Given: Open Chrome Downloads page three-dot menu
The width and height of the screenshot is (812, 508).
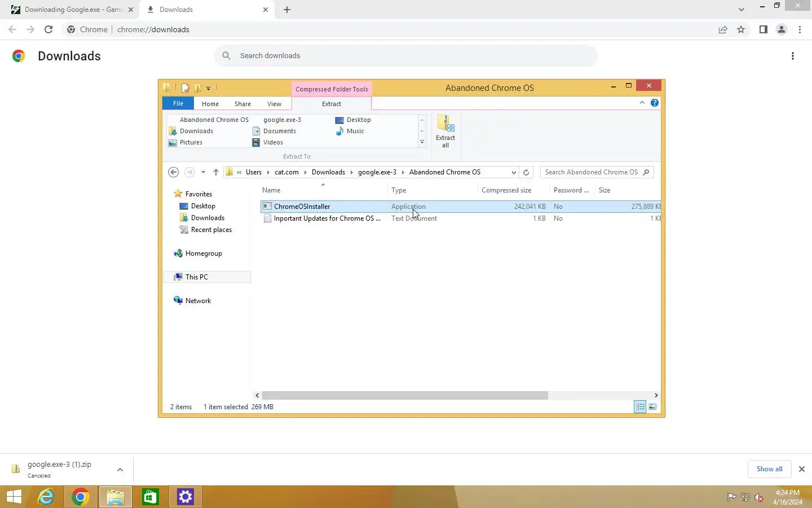Looking at the screenshot, I should pyautogui.click(x=793, y=56).
